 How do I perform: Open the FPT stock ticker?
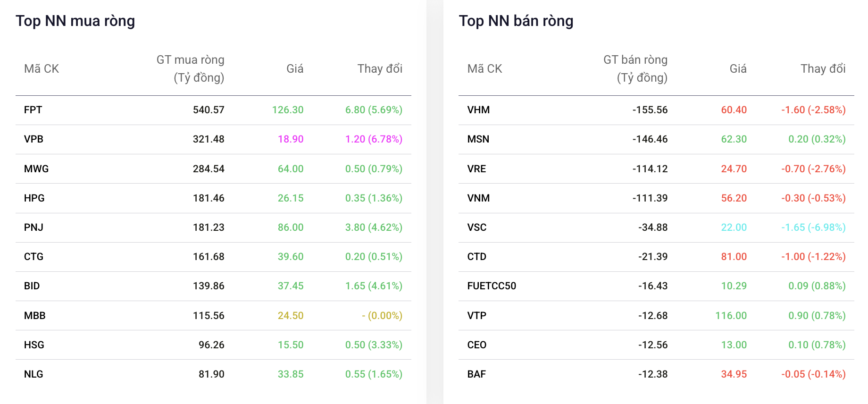(33, 110)
